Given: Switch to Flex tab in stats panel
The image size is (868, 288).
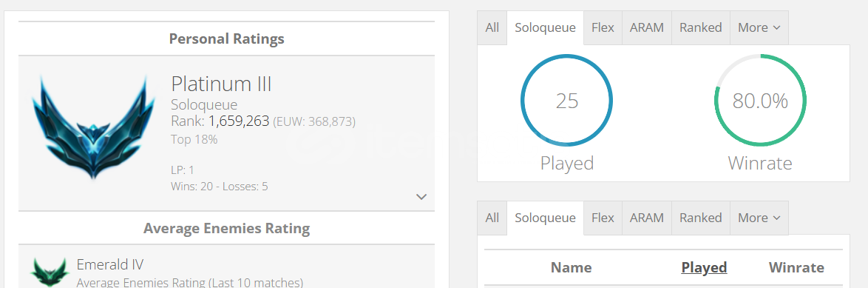Looking at the screenshot, I should click(603, 27).
